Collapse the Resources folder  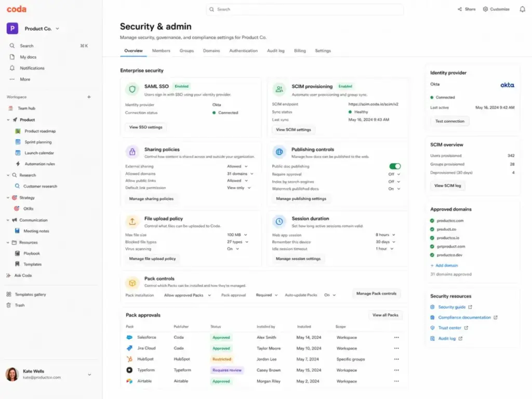pyautogui.click(x=8, y=243)
